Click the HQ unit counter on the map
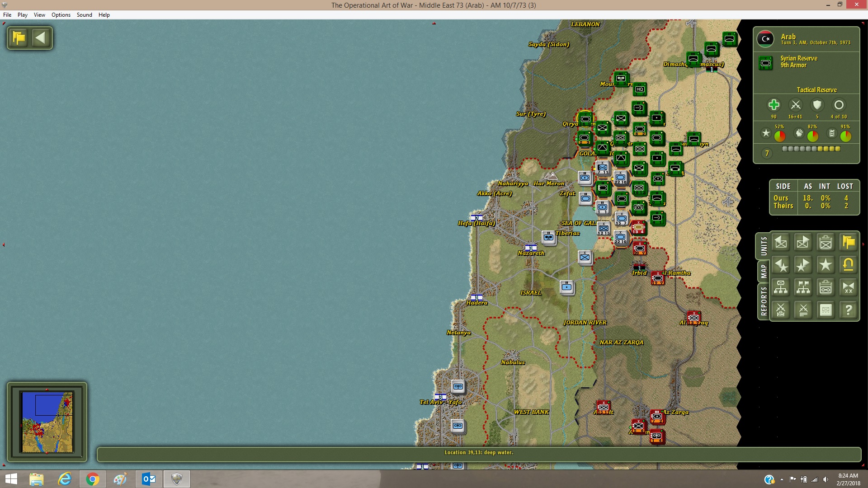Viewport: 868px width, 488px height. (x=640, y=89)
